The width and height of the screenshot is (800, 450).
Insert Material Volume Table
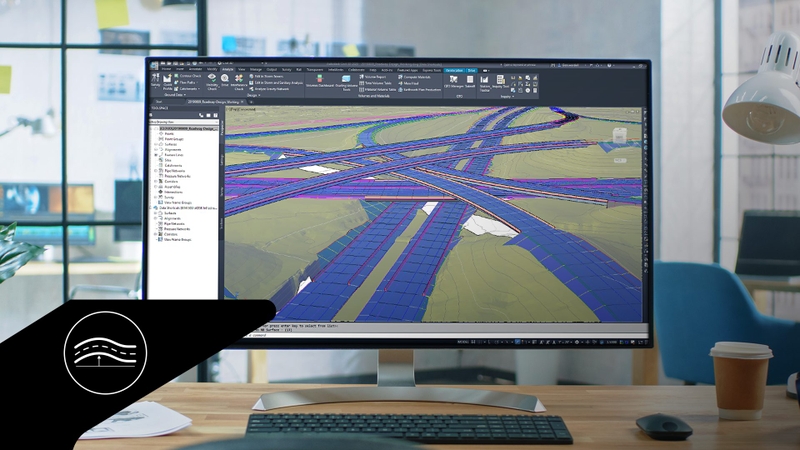(378, 89)
